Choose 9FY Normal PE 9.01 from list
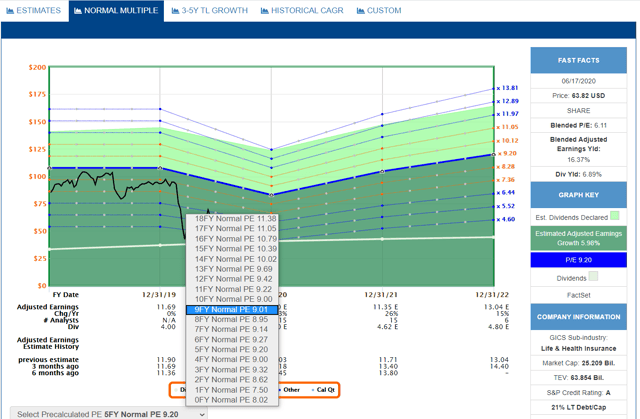This screenshot has width=640, height=419. click(x=234, y=309)
